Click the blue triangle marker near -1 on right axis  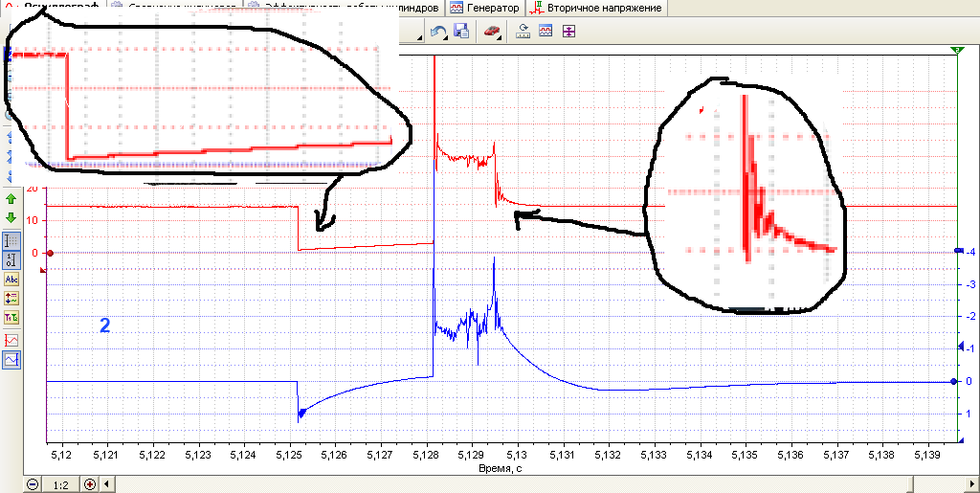(961, 346)
